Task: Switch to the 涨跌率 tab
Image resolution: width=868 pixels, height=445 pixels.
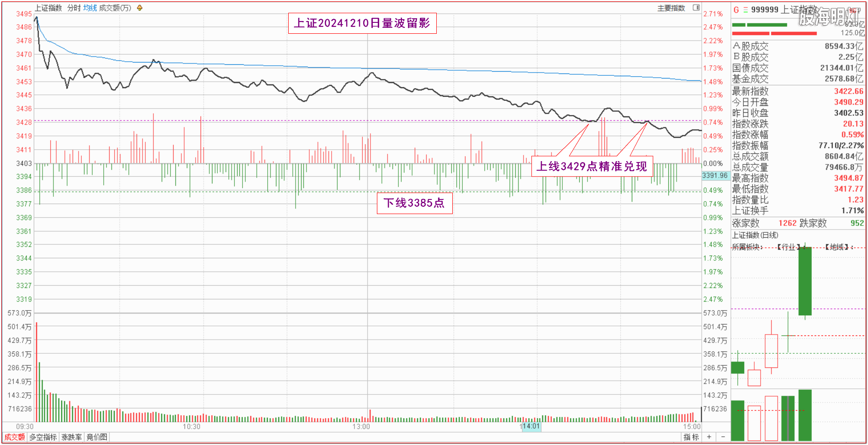Action: pos(72,437)
